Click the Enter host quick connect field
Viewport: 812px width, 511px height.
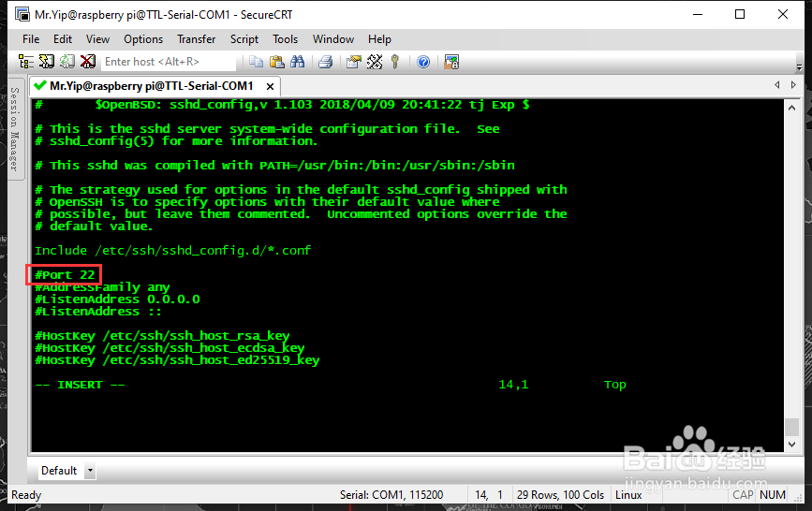pos(169,62)
